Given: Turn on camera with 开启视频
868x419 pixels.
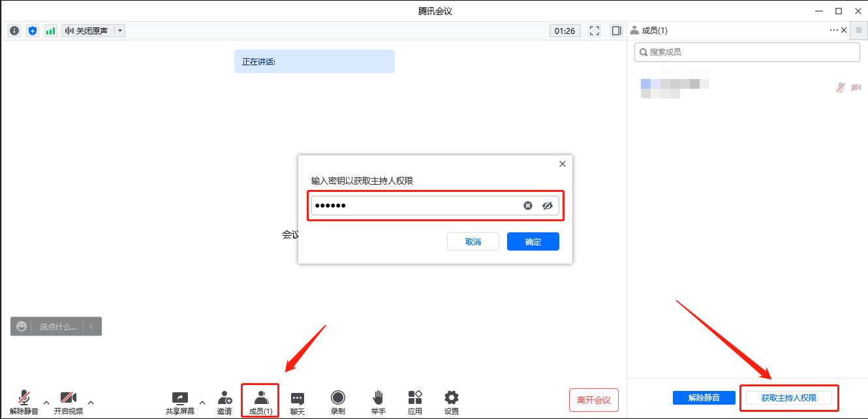Looking at the screenshot, I should (69, 402).
